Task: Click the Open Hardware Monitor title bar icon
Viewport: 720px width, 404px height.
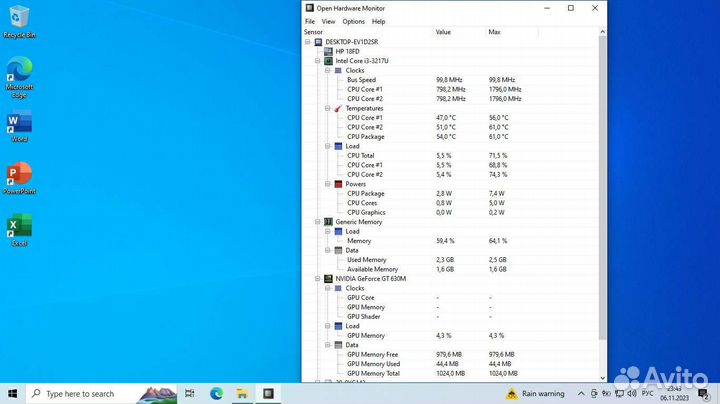Action: (x=310, y=8)
